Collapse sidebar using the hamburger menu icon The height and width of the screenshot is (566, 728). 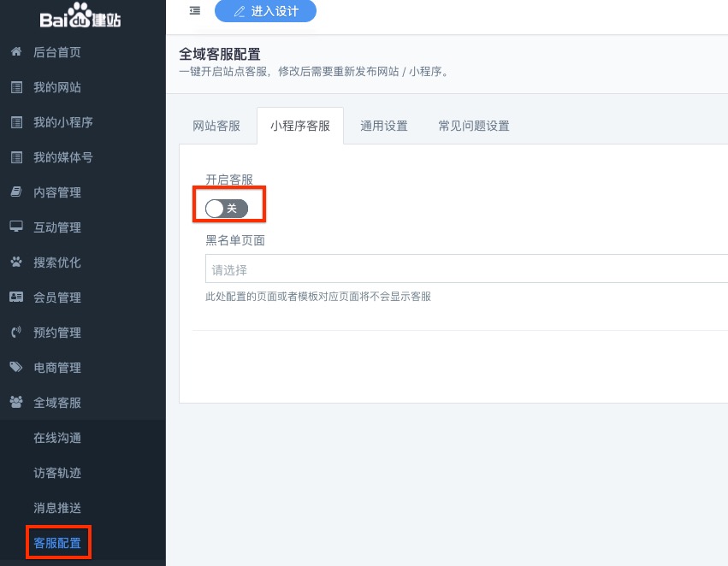click(x=195, y=11)
